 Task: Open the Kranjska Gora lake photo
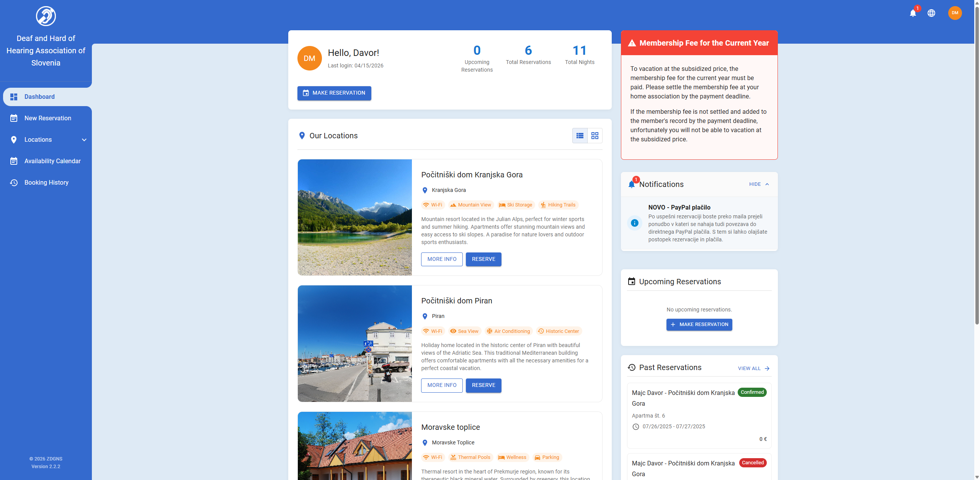(x=355, y=218)
